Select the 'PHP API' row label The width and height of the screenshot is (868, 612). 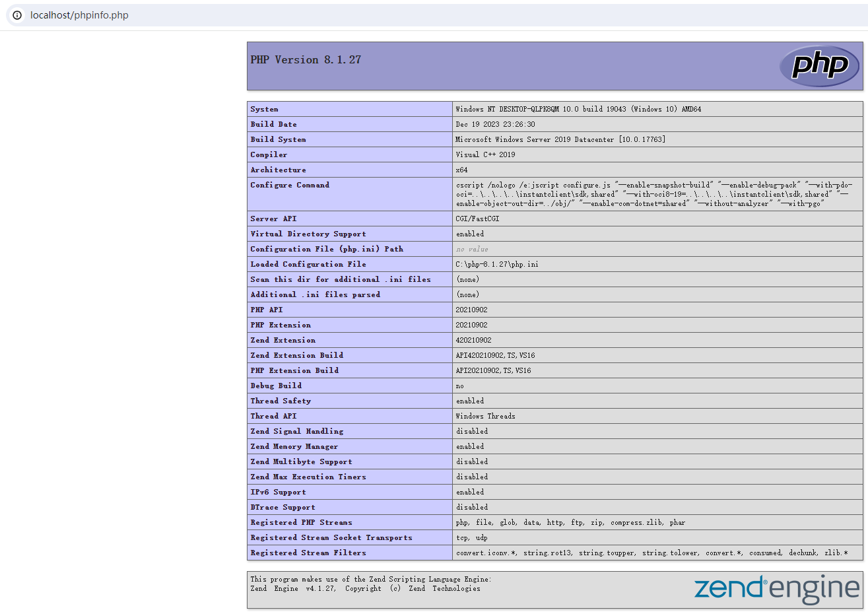pyautogui.click(x=267, y=310)
